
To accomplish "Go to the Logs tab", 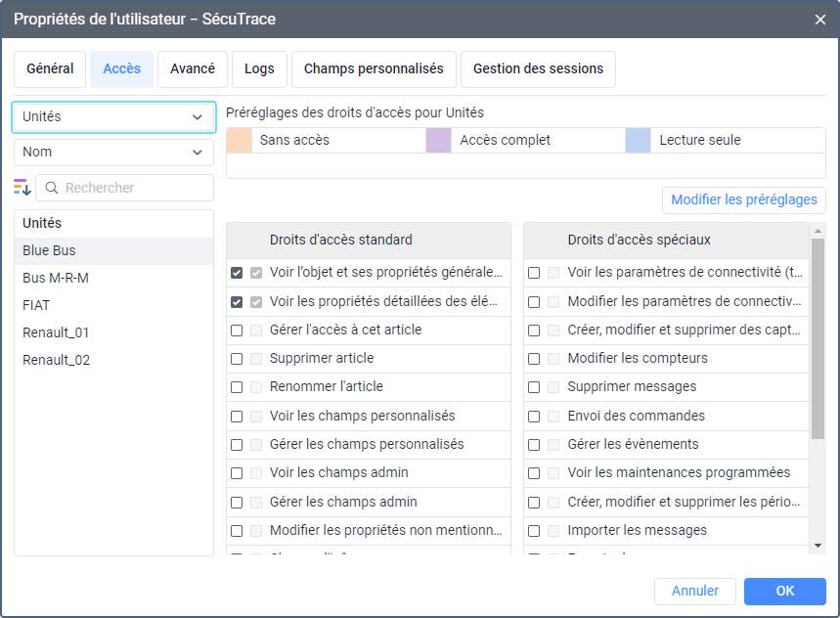I will point(259,69).
